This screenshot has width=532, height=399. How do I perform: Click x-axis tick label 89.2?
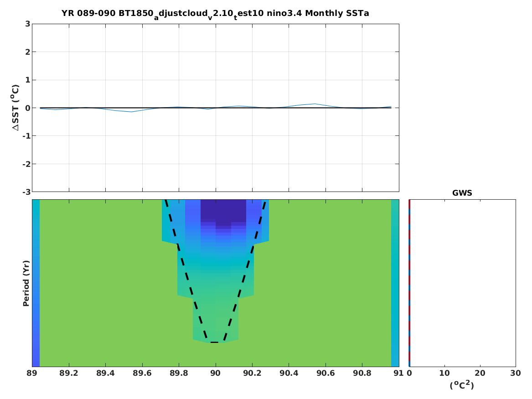69,373
